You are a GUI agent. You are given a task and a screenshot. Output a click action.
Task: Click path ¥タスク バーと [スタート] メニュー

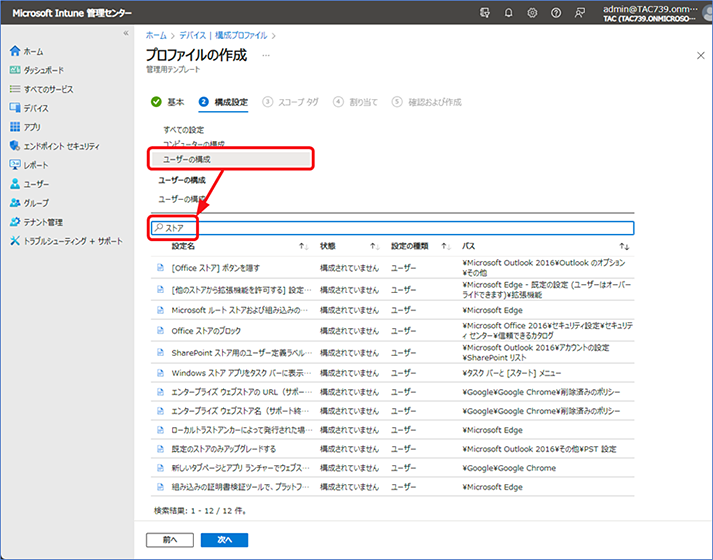pos(512,373)
